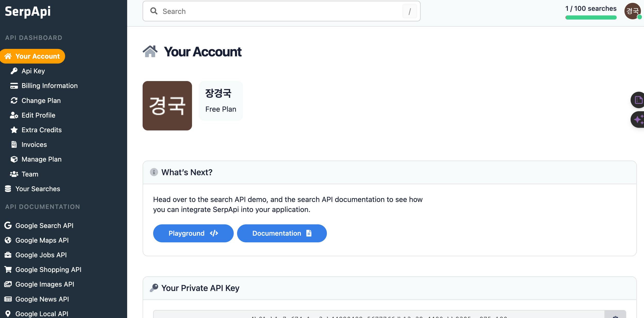The height and width of the screenshot is (318, 644).
Task: Click the floating purple document widget icon
Action: pyautogui.click(x=638, y=100)
